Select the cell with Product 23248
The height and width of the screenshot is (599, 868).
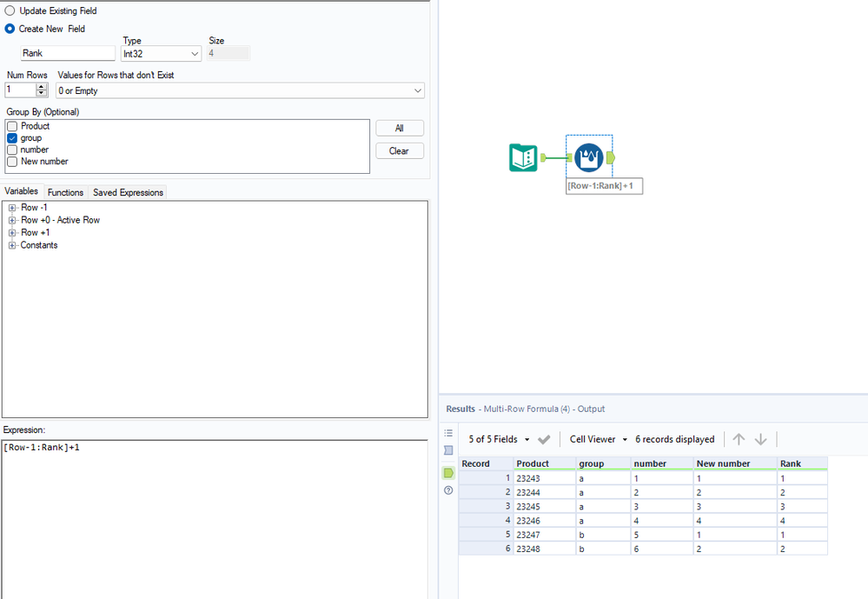545,549
